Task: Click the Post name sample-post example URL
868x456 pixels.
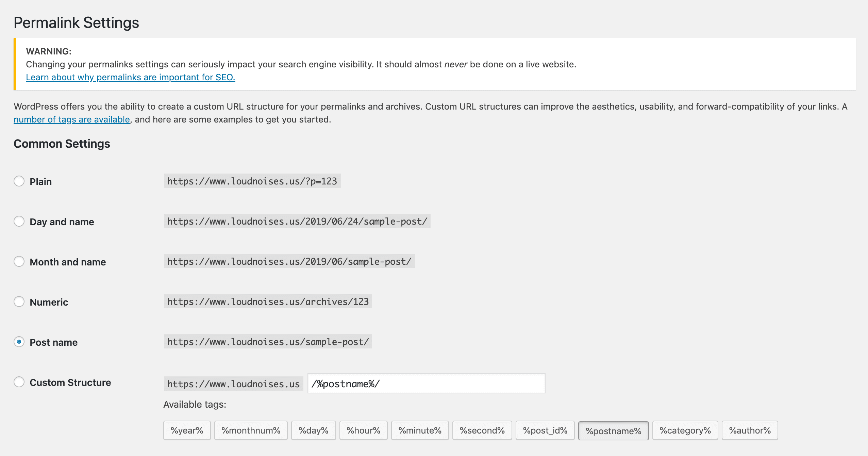Action: point(268,342)
